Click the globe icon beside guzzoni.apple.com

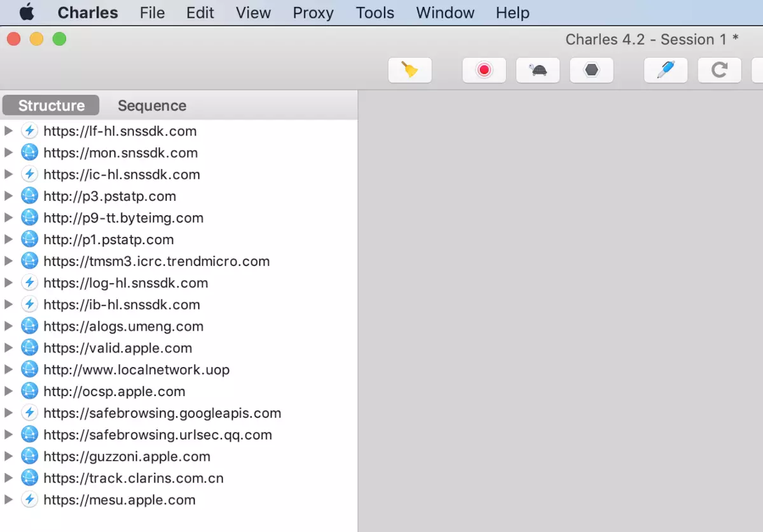[x=29, y=456]
